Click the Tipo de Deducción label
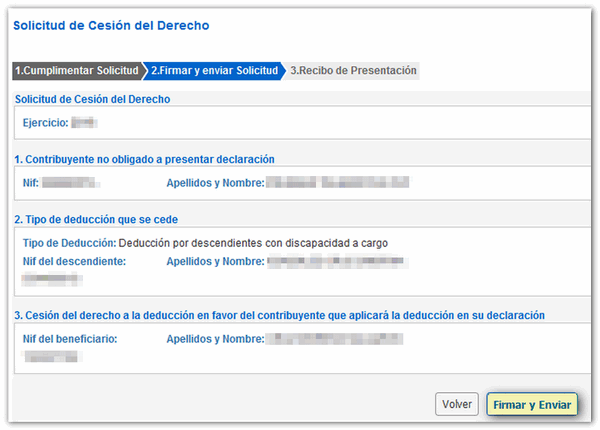Image resolution: width=600 pixels, height=430 pixels. (68, 242)
